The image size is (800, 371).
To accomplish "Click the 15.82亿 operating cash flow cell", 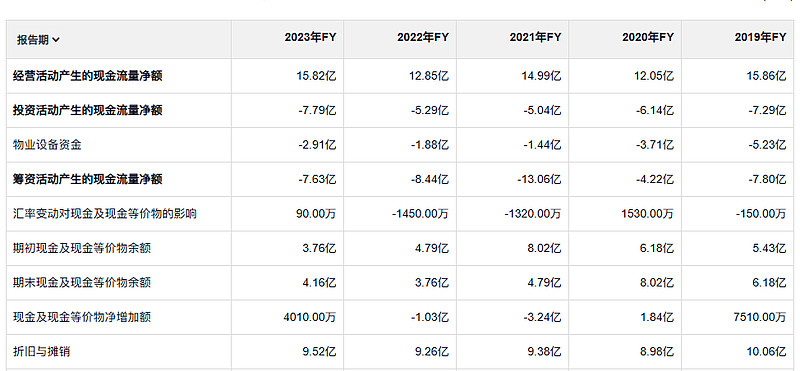I will click(x=316, y=76).
